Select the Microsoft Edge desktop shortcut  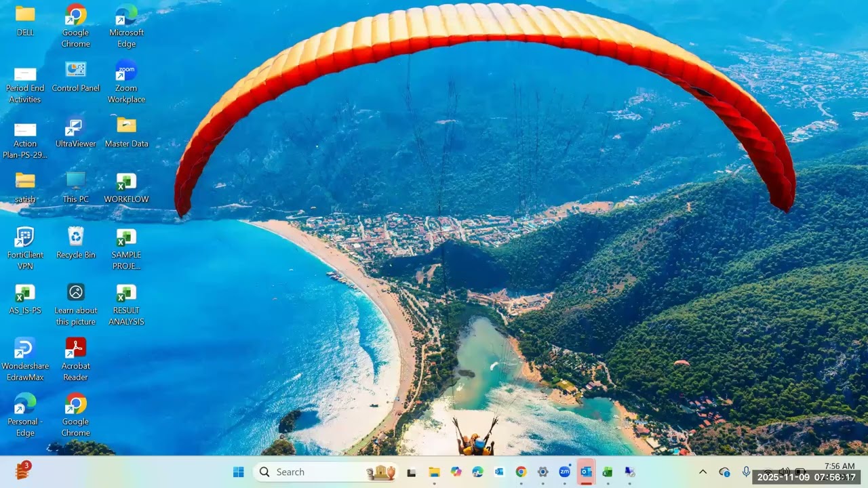tap(126, 26)
